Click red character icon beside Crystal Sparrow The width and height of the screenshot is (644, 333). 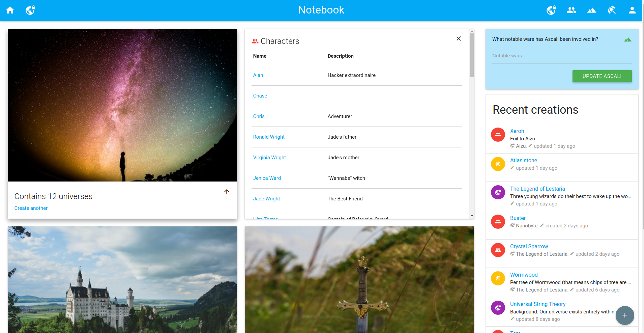(498, 250)
